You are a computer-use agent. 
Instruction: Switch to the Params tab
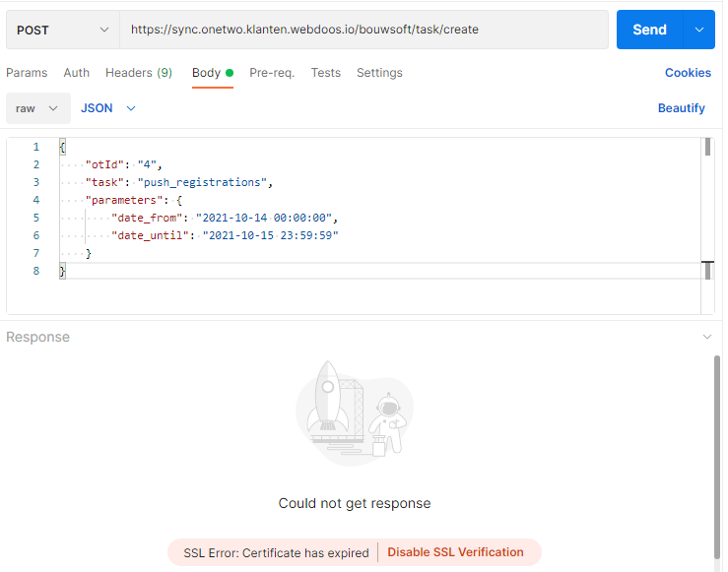(27, 73)
